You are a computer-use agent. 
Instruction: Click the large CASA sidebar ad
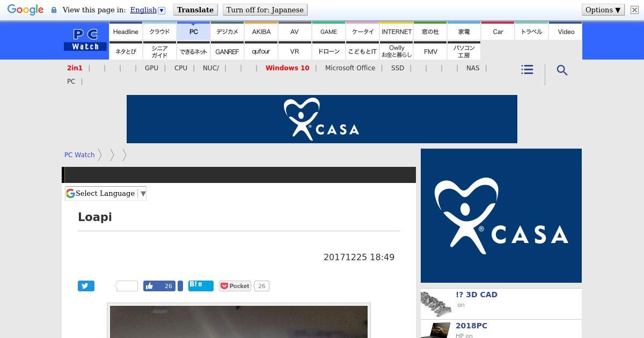501,216
